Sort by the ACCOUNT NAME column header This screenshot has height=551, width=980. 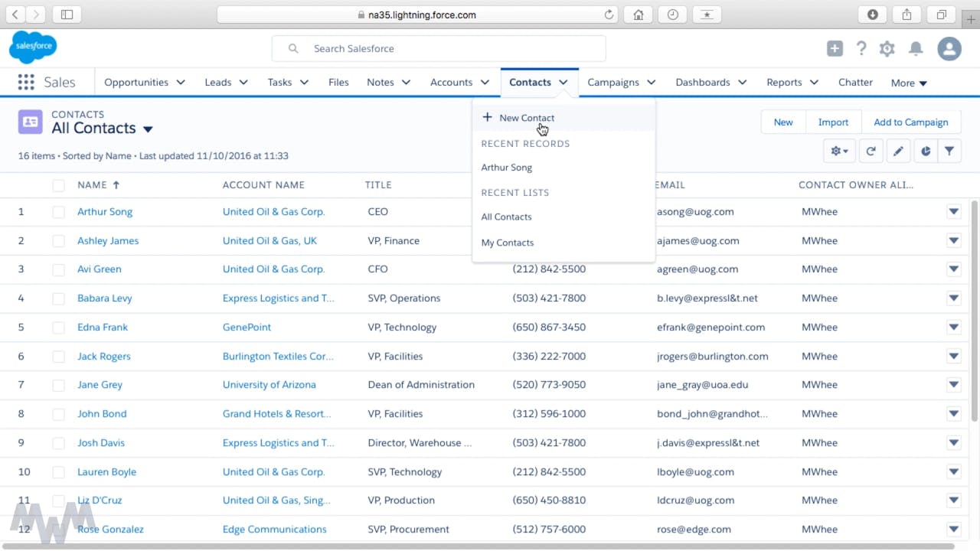(263, 185)
